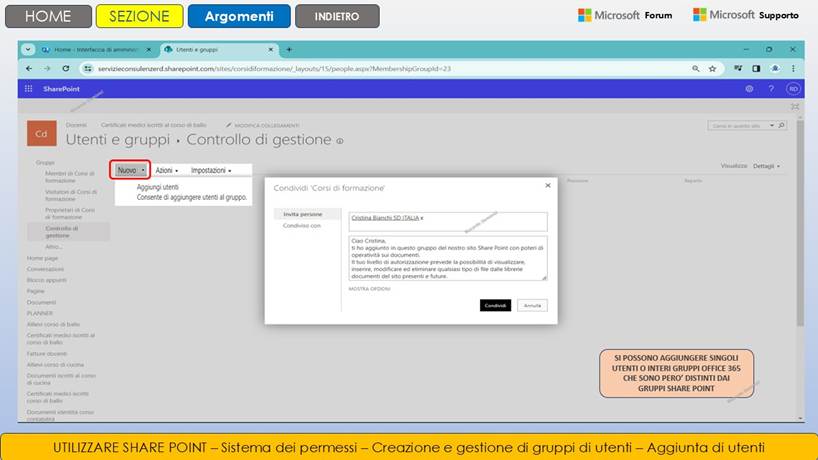Open the SharePoint help question mark
The height and width of the screenshot is (460, 818).
[771, 89]
